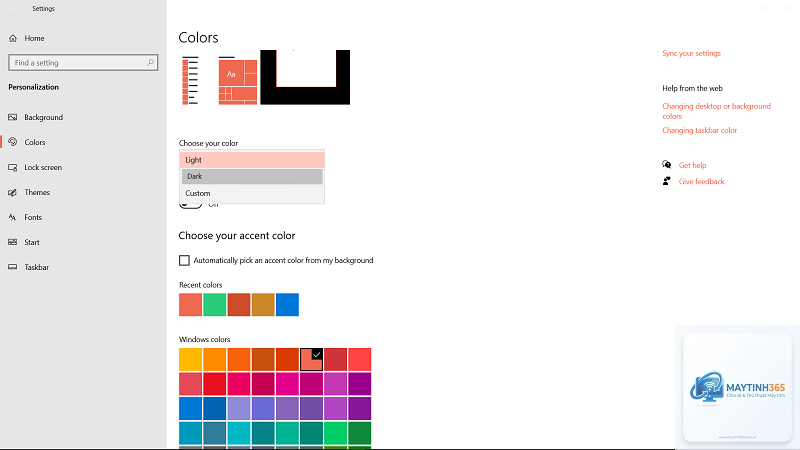Click the Choose your color label
800x450 pixels.
(208, 143)
